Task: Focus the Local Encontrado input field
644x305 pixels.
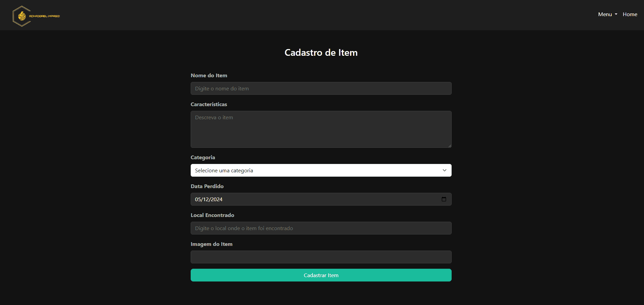Action: 321,228
